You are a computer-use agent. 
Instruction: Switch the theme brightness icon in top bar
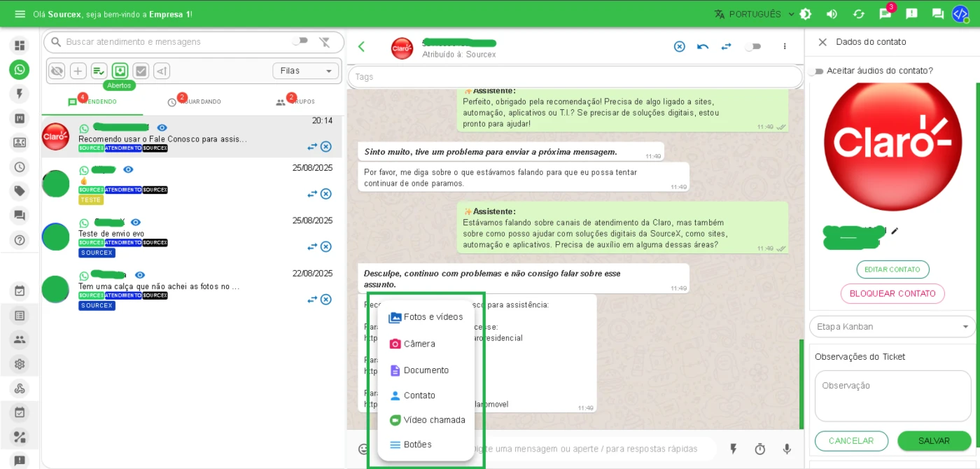point(806,14)
